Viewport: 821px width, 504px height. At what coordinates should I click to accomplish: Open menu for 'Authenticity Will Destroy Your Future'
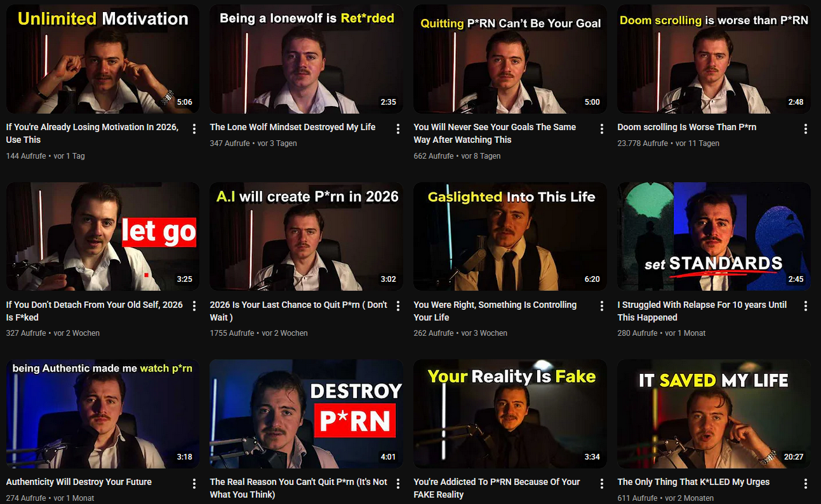pos(194,484)
